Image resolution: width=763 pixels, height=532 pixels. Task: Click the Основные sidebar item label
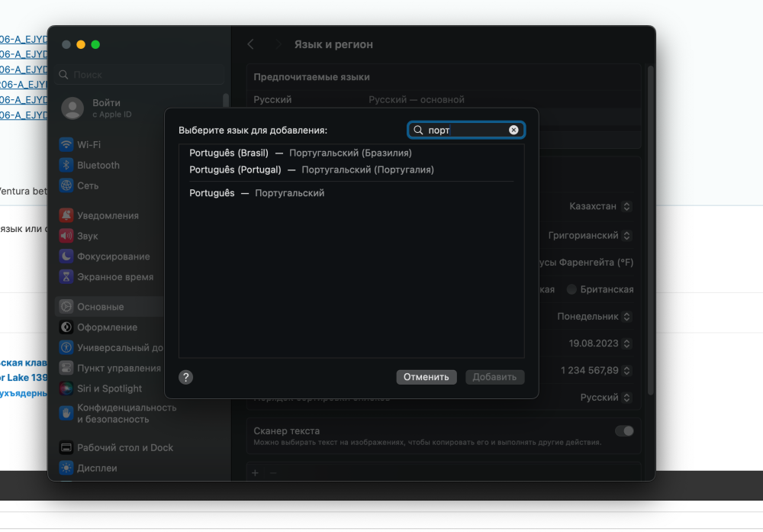click(x=100, y=307)
